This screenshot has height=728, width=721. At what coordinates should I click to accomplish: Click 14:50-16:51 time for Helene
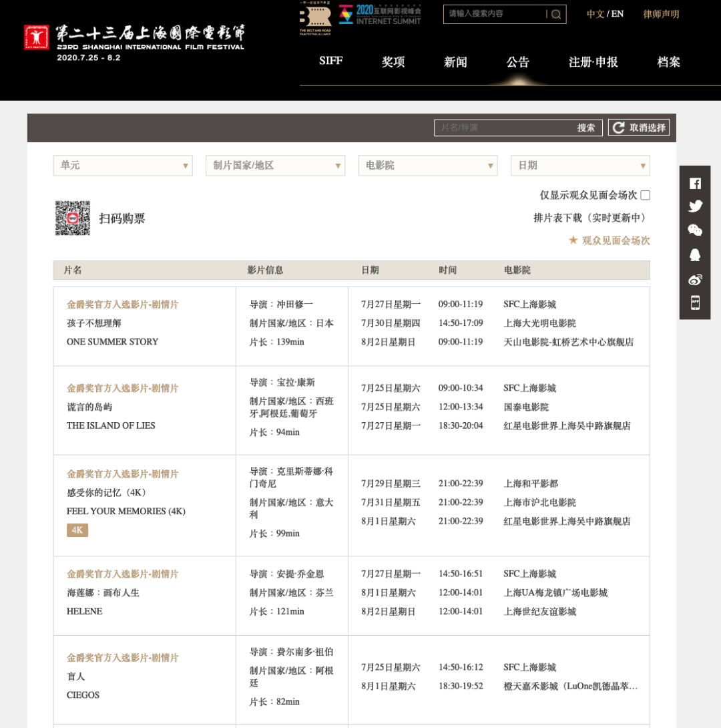click(461, 574)
